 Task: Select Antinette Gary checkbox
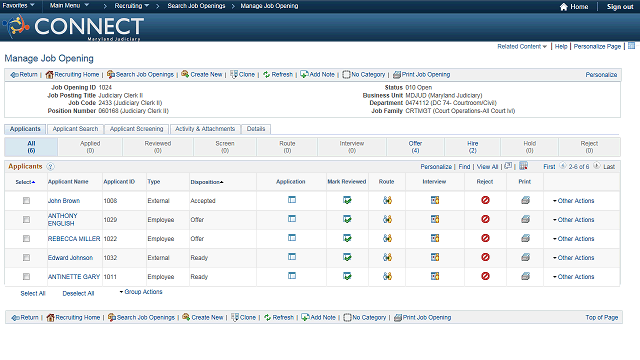click(x=27, y=277)
